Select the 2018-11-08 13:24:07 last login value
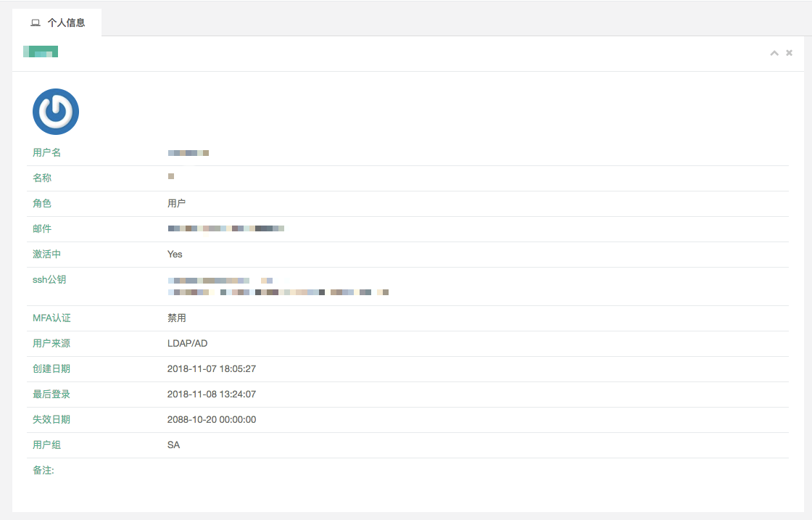 (212, 394)
